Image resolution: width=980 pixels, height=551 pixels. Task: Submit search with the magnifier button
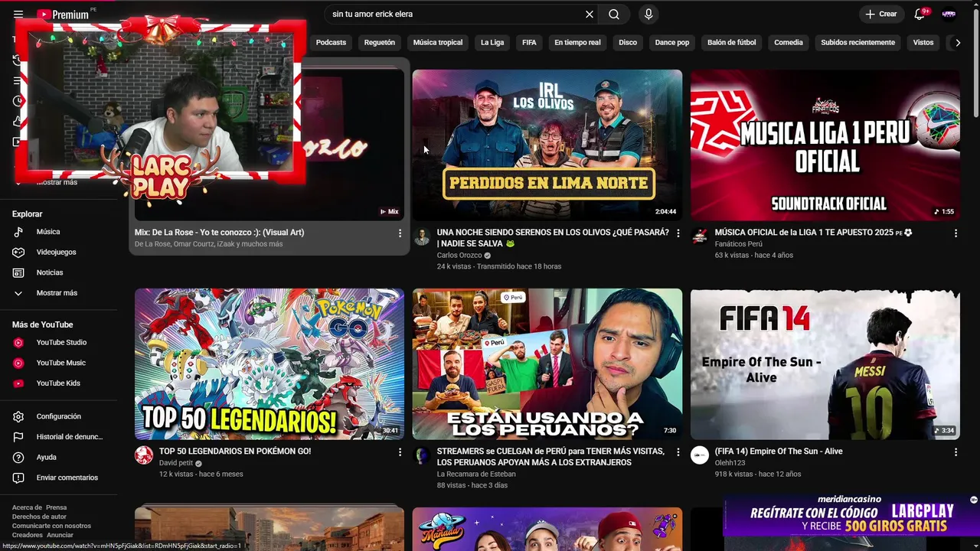coord(614,14)
